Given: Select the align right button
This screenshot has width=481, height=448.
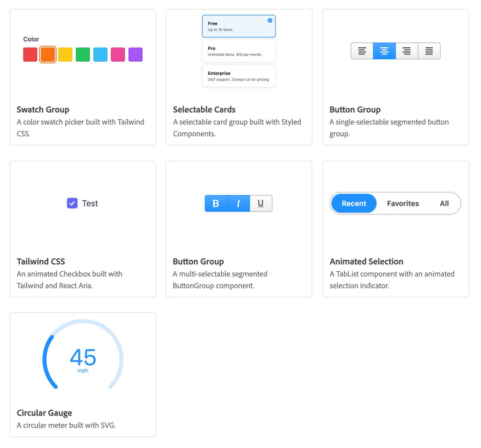Looking at the screenshot, I should 407,51.
